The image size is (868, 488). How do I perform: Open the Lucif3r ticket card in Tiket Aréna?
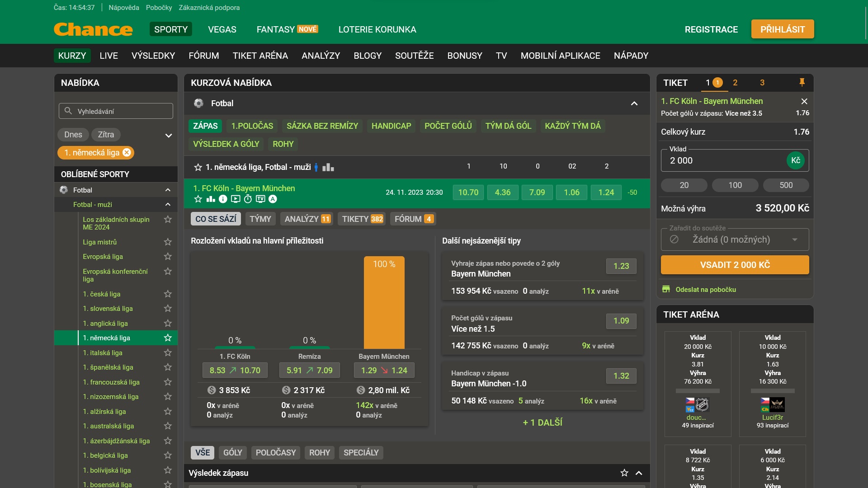[773, 384]
